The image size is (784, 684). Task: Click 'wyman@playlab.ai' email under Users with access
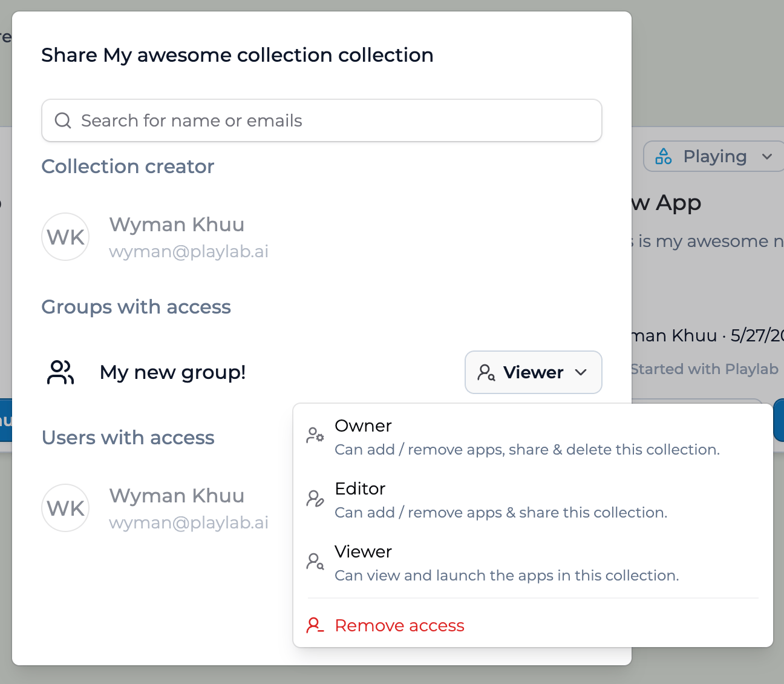[189, 523]
